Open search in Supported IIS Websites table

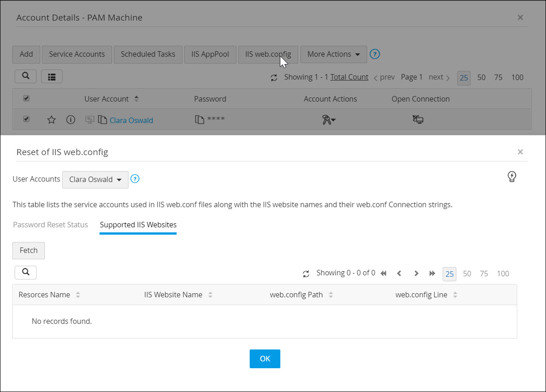coord(26,272)
